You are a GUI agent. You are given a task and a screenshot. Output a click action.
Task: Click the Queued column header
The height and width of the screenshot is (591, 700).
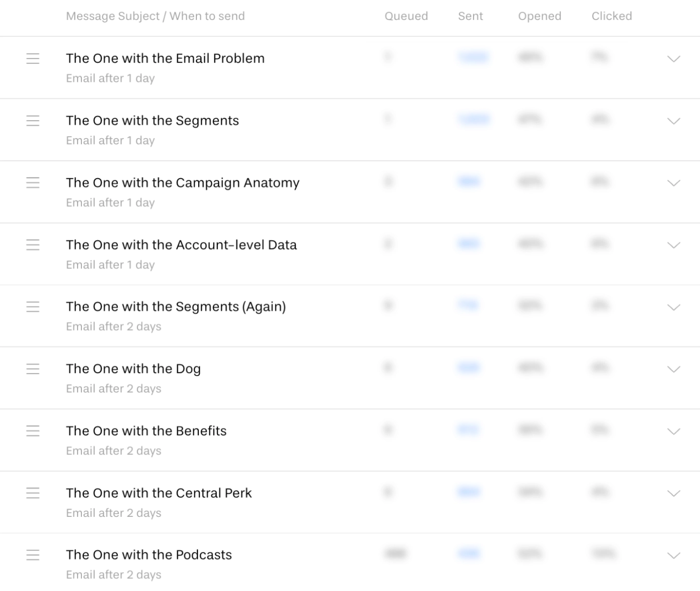406,16
